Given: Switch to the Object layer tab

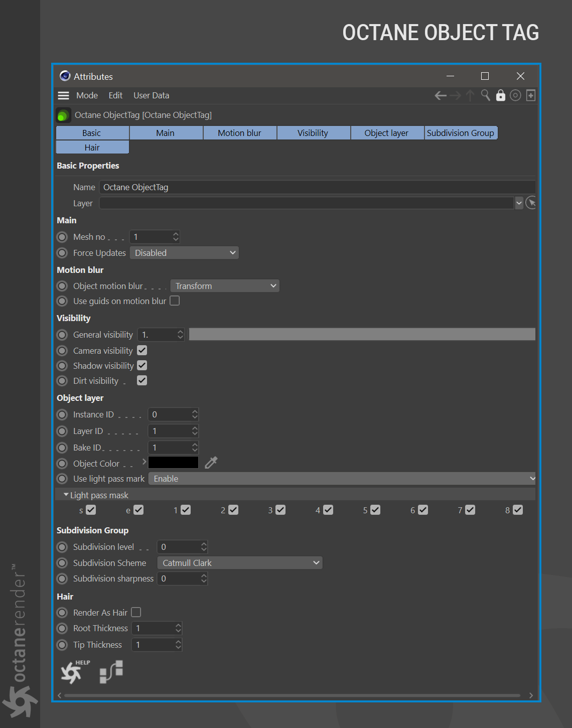Looking at the screenshot, I should tap(387, 133).
